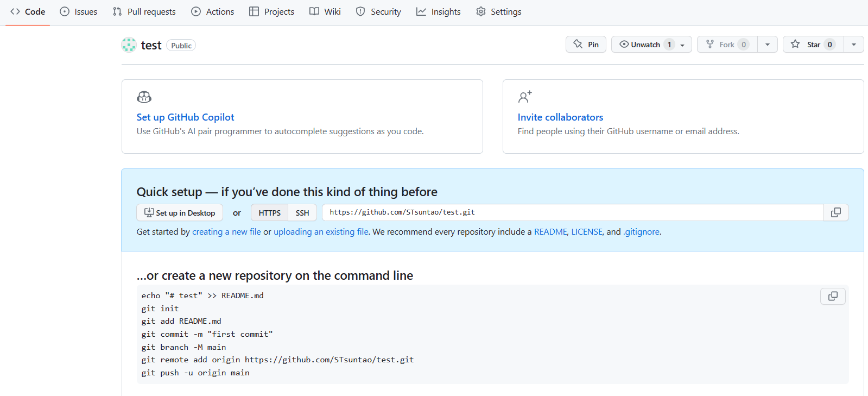Screen dimensions: 868x396
Task: Copy the command line setup commands
Action: (833, 296)
